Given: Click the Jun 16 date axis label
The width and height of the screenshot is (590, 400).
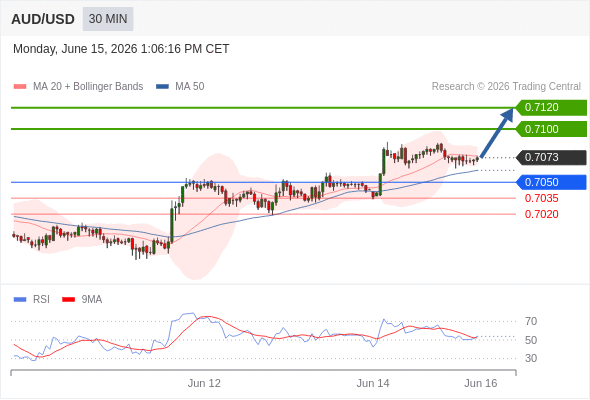Looking at the screenshot, I should point(481,383).
